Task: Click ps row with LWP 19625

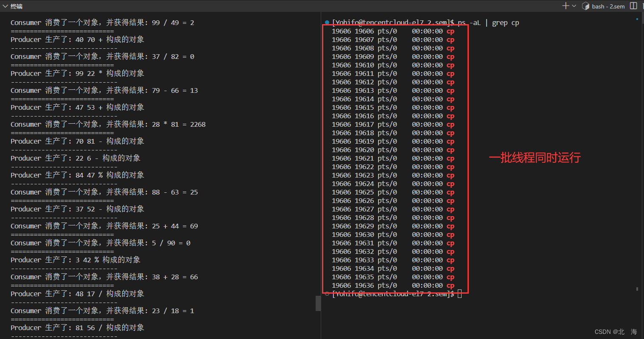Action: 393,192
